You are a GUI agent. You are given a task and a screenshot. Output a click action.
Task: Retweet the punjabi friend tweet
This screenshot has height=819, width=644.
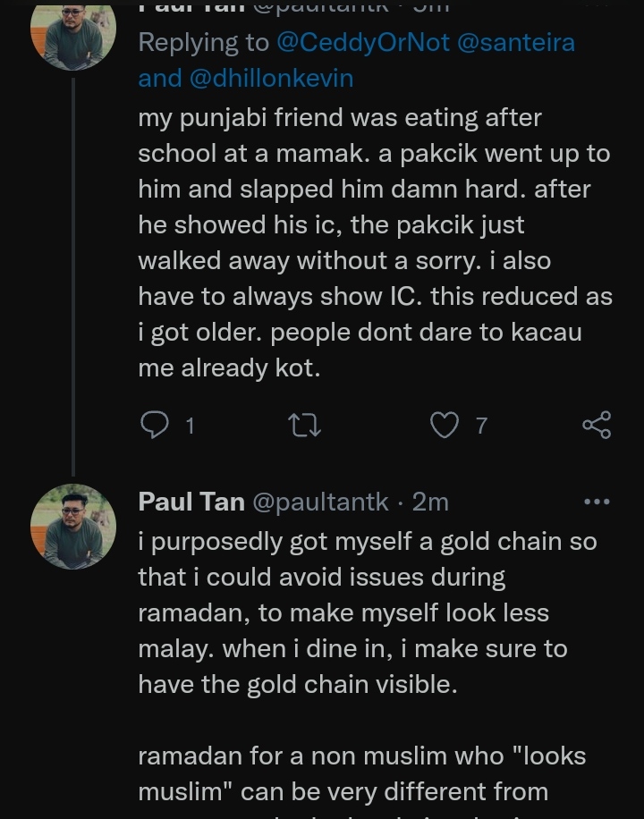[306, 425]
